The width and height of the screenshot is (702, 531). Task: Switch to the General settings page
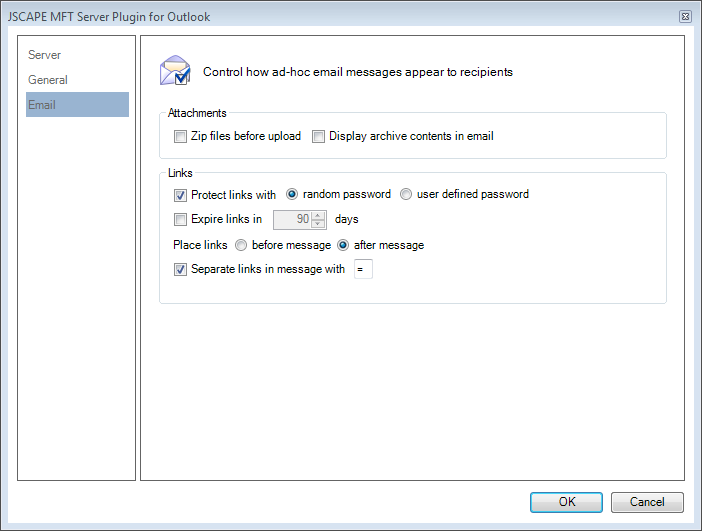(48, 80)
